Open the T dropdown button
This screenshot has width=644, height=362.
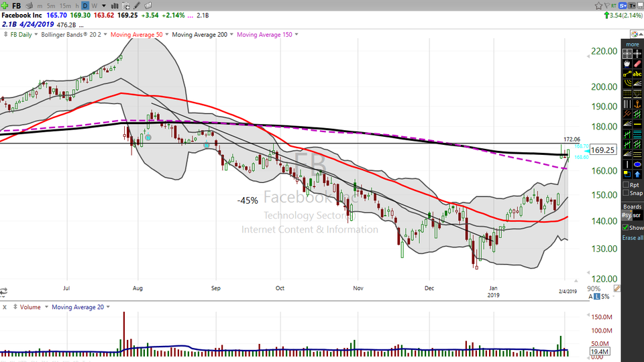click(632, 6)
